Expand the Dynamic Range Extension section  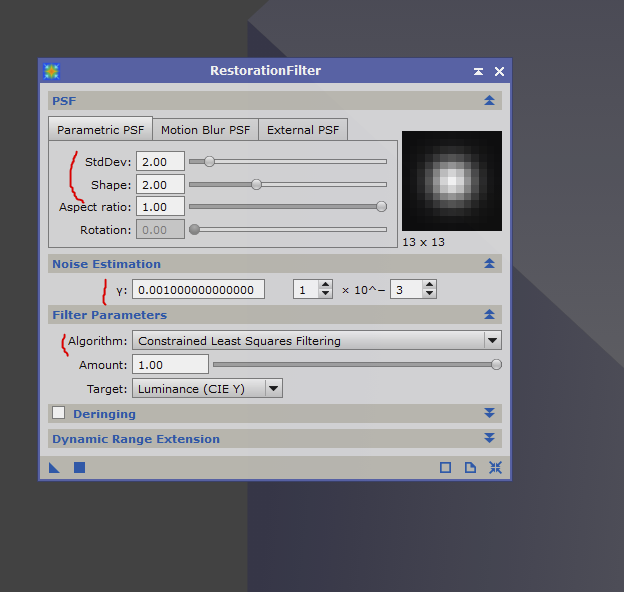489,438
